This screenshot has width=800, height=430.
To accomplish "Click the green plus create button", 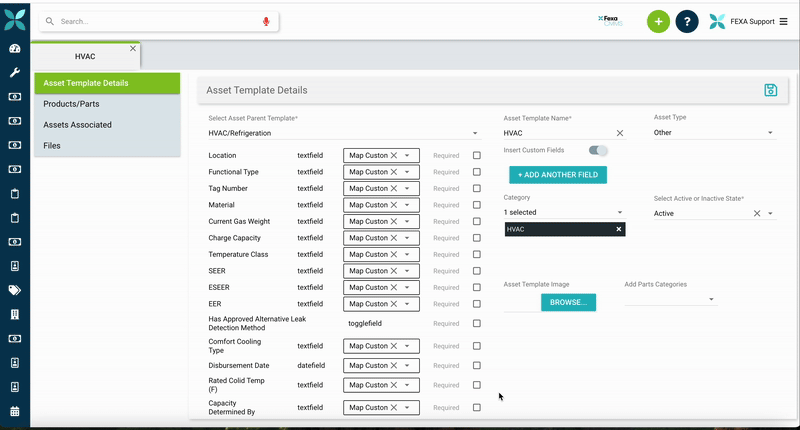I will [x=658, y=21].
